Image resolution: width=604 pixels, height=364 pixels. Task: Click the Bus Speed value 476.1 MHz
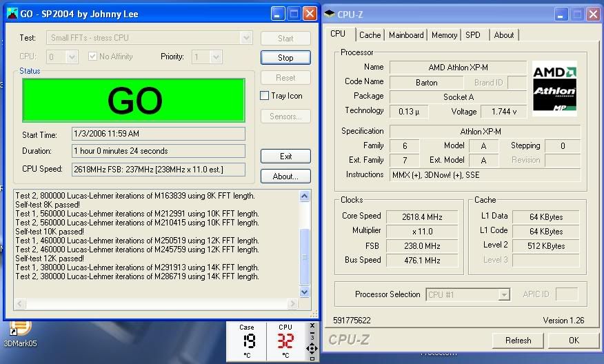422,261
